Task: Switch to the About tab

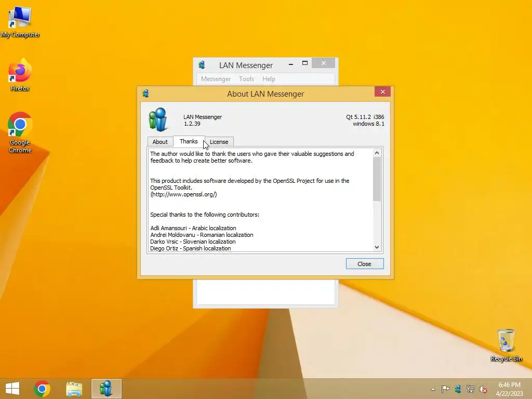Action: [160, 142]
